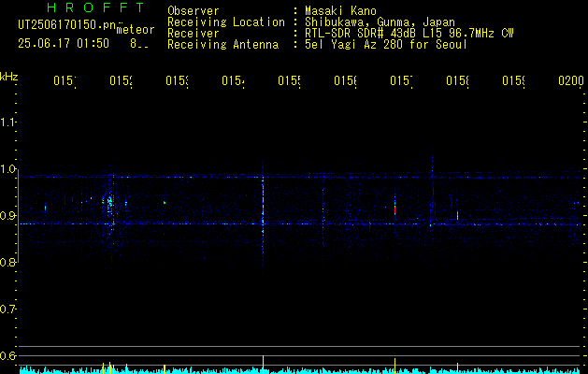The height and width of the screenshot is (374, 588).
Task: Select the 'Receiving Antenna' label
Action: click(x=223, y=45)
